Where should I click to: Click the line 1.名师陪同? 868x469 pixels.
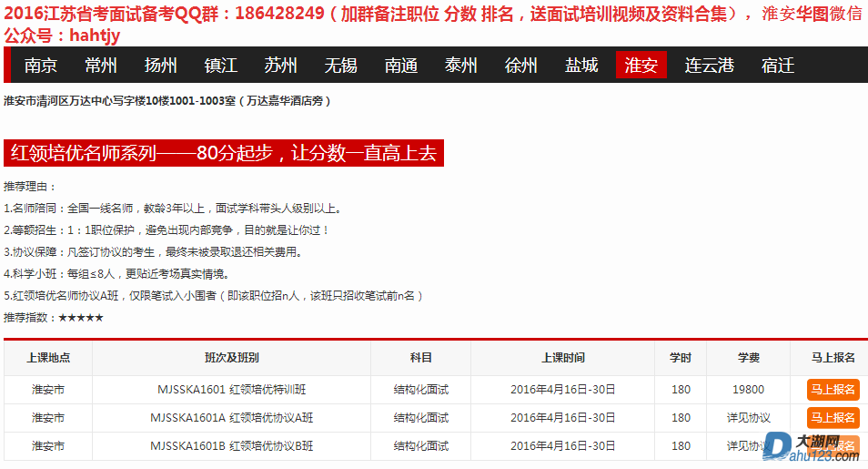point(175,209)
